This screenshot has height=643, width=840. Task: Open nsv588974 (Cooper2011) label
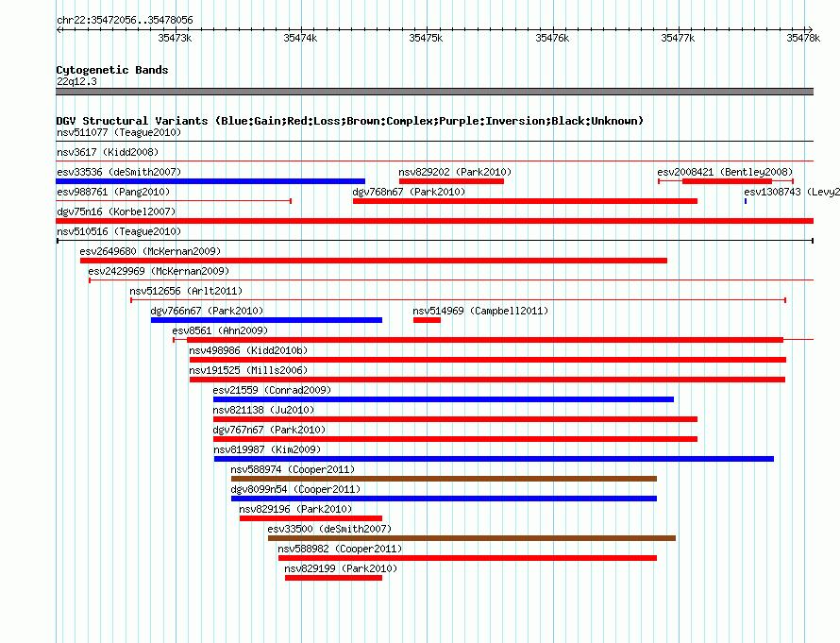coord(293,469)
